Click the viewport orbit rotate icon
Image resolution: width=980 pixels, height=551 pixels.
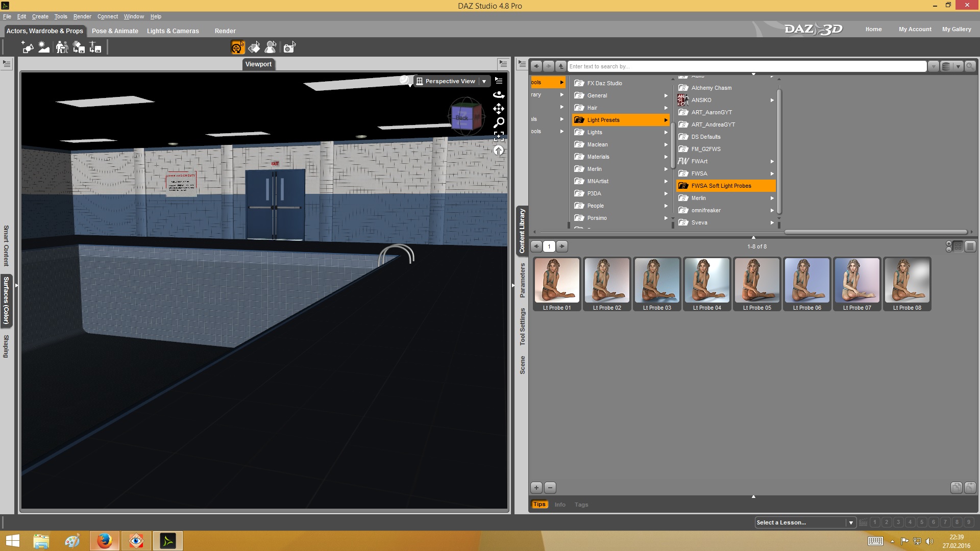click(499, 95)
